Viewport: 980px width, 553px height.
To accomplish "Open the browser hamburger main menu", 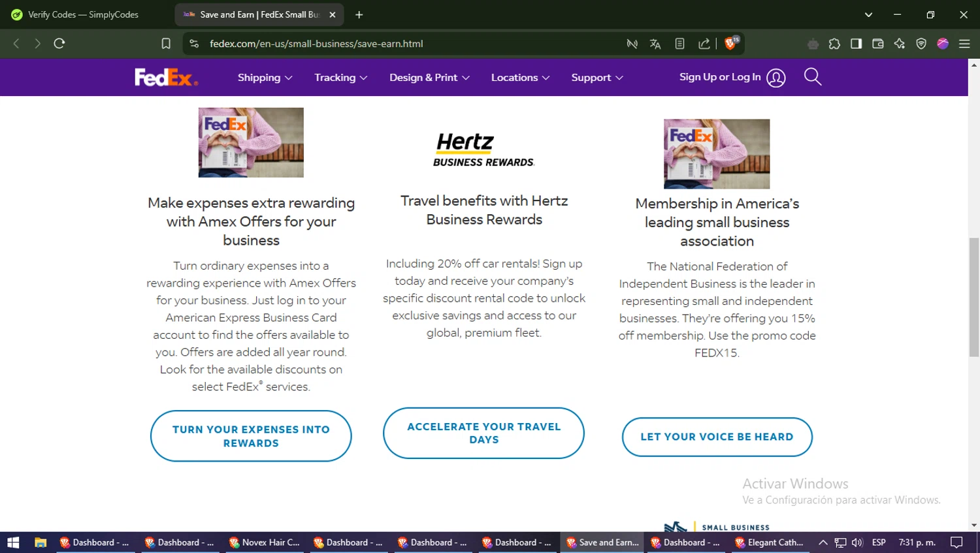I will click(964, 44).
